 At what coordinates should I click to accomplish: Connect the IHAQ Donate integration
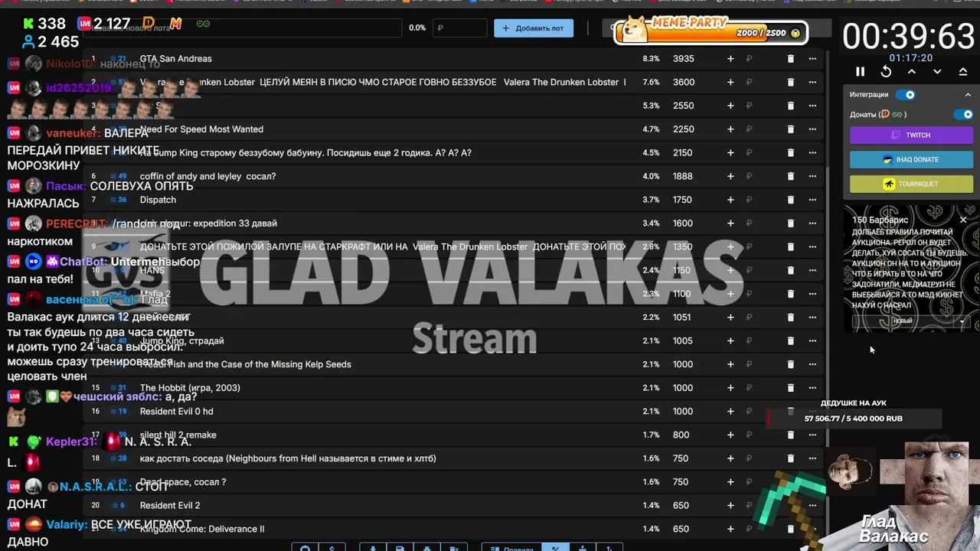point(911,159)
